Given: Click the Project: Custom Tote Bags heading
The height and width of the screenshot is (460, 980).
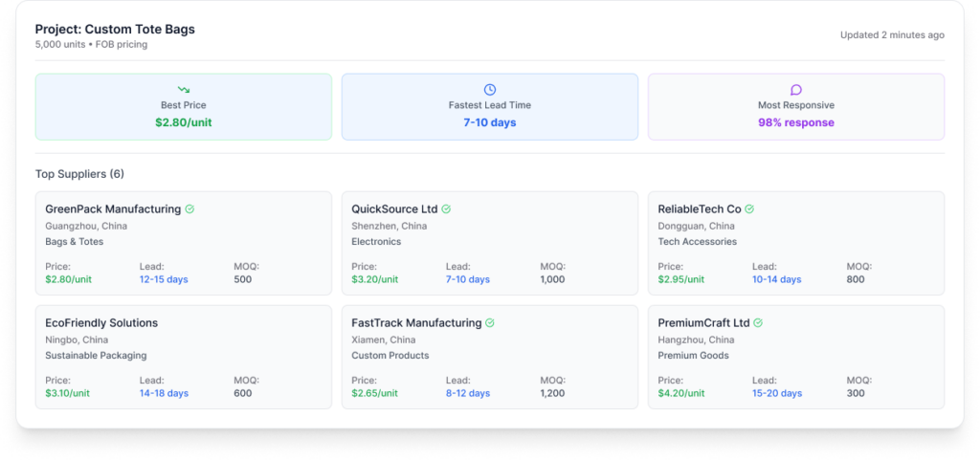Looking at the screenshot, I should pos(115,30).
